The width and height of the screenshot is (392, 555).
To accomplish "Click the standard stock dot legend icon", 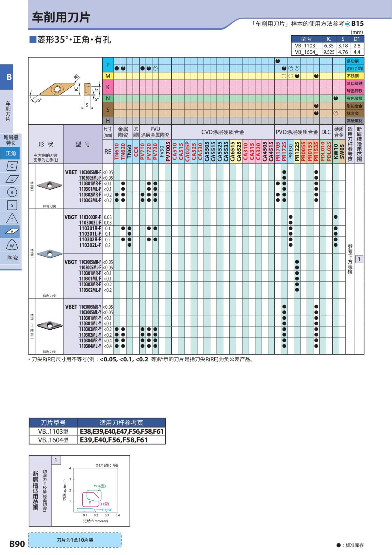I will (338, 545).
